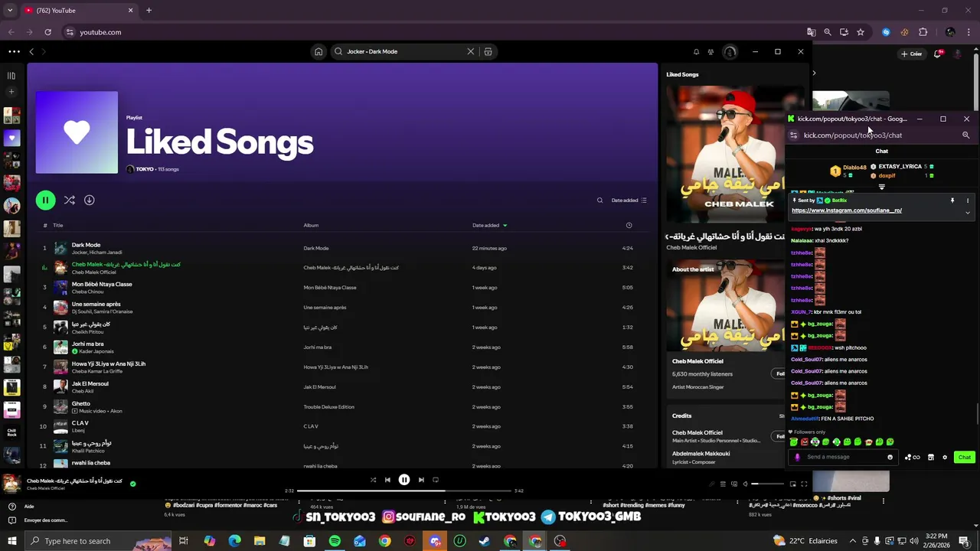The height and width of the screenshot is (551, 980).
Task: Open the Browse icon beside Spotify search
Action: pyautogui.click(x=488, y=51)
